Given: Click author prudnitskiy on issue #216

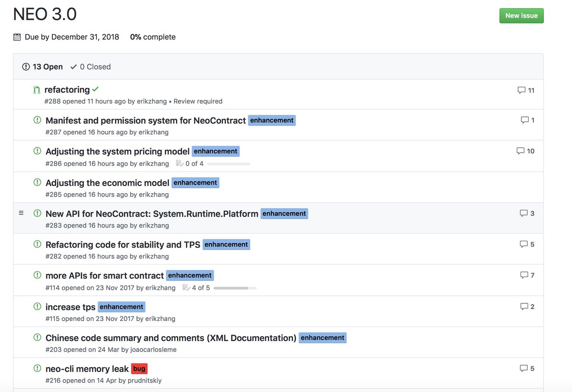Looking at the screenshot, I should (145, 381).
